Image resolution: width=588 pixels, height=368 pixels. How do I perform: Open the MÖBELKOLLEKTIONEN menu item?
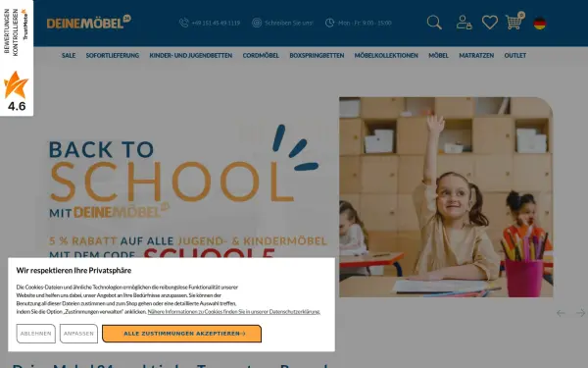(x=386, y=56)
